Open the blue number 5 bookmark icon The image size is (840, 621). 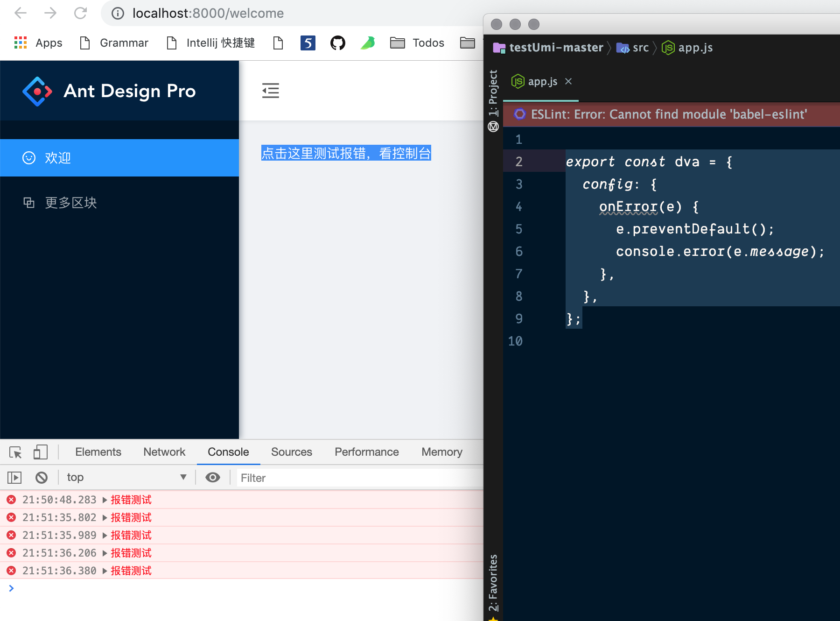click(x=308, y=43)
